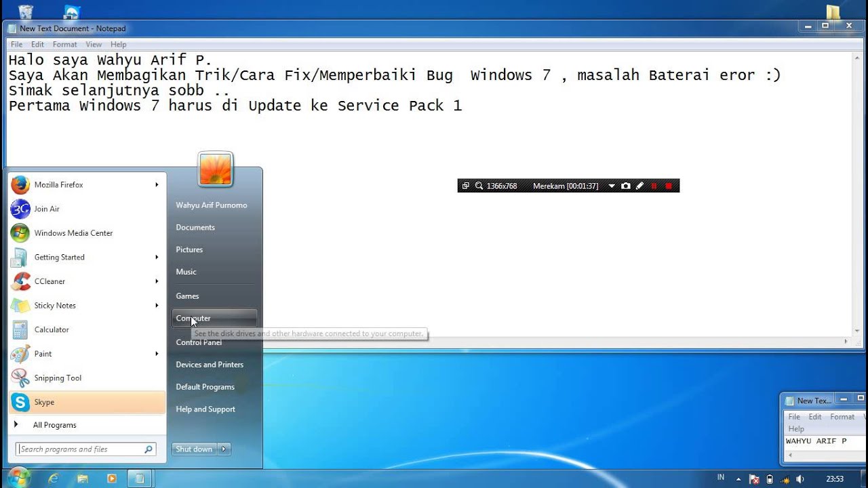Expand Getting Started submenu arrow
This screenshot has width=868, height=488.
pos(157,257)
